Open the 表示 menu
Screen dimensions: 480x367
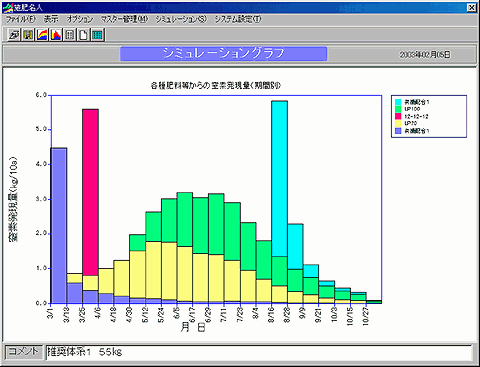(x=51, y=19)
